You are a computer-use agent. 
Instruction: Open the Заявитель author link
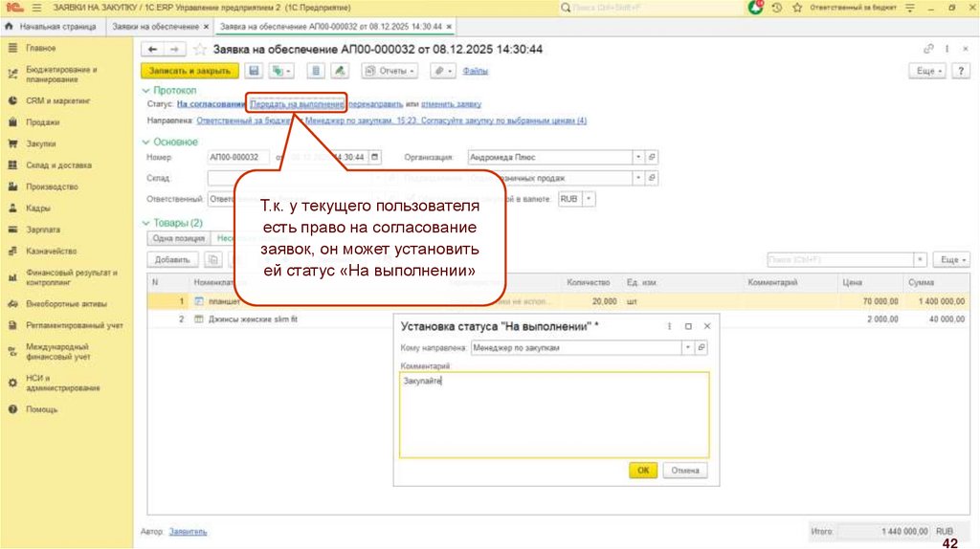point(188,532)
